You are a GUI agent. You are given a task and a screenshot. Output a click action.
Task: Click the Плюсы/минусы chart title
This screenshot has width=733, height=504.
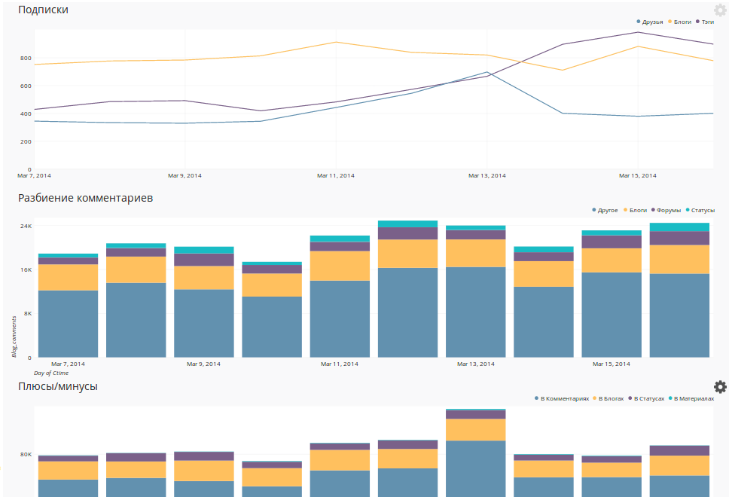pos(57,386)
